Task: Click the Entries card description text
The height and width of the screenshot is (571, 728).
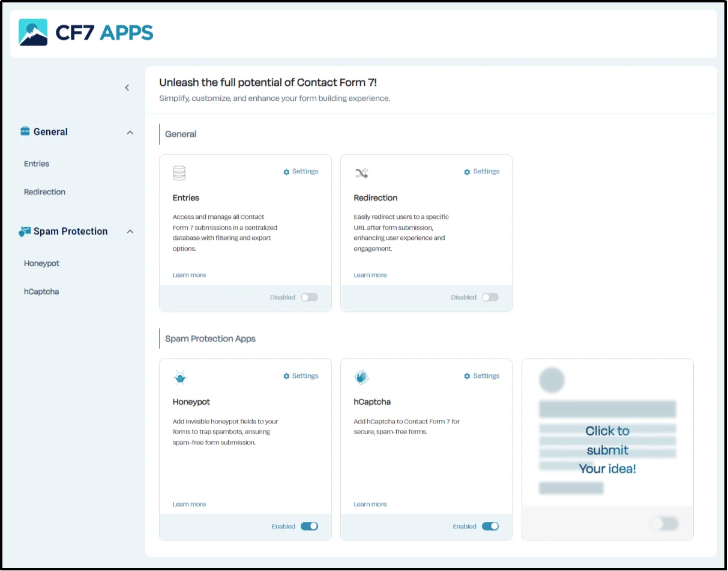Action: click(x=225, y=233)
